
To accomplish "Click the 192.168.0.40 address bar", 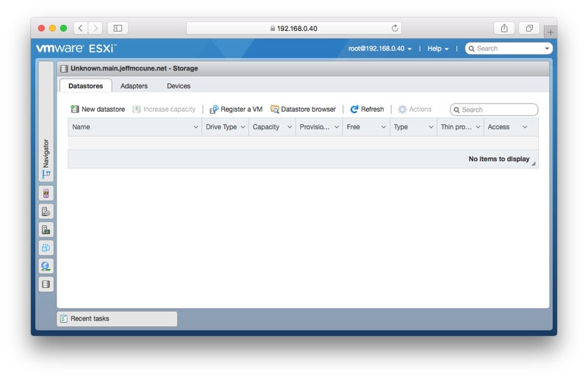I will pyautogui.click(x=293, y=28).
